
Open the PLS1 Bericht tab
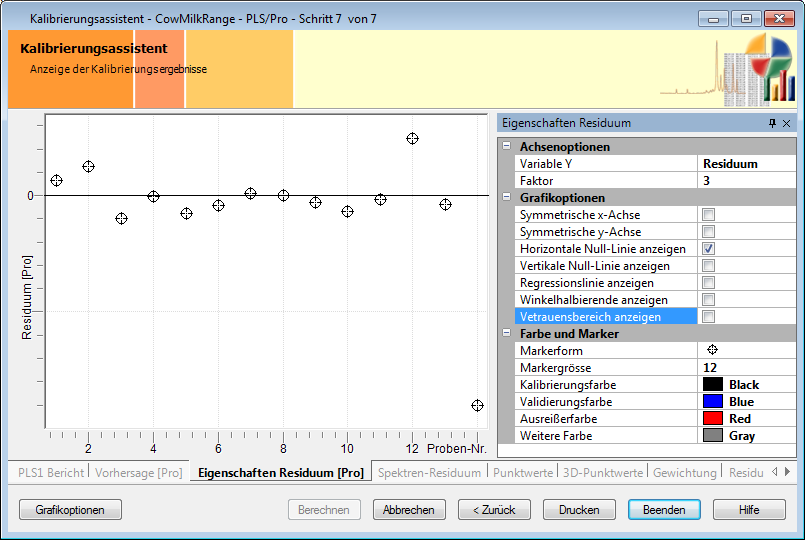pyautogui.click(x=48, y=472)
